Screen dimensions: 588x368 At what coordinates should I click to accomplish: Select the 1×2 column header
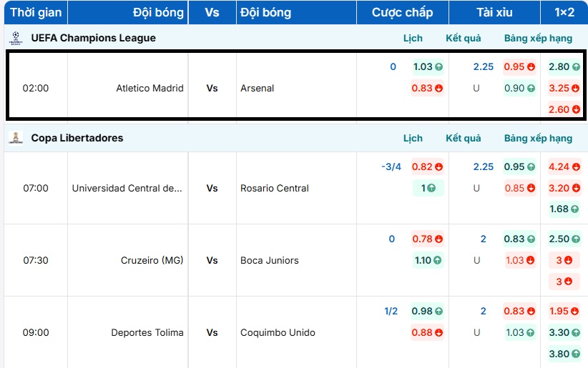[x=564, y=12]
